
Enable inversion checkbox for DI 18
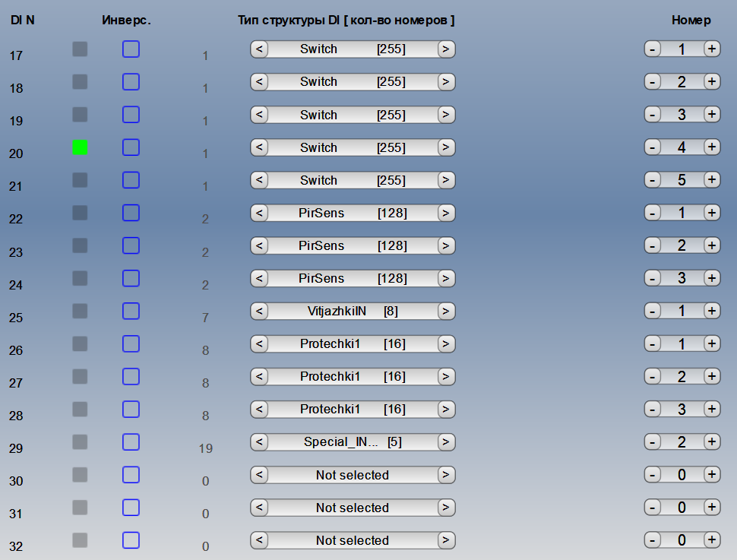tap(131, 82)
